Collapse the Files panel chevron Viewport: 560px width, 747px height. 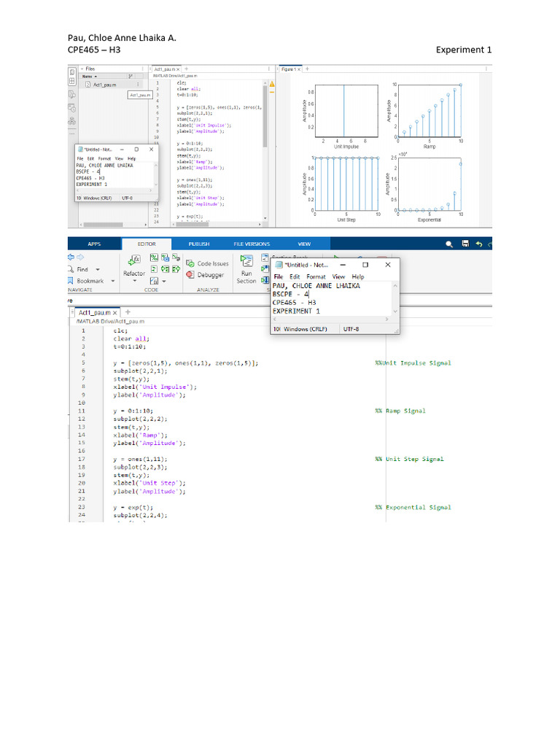82,69
